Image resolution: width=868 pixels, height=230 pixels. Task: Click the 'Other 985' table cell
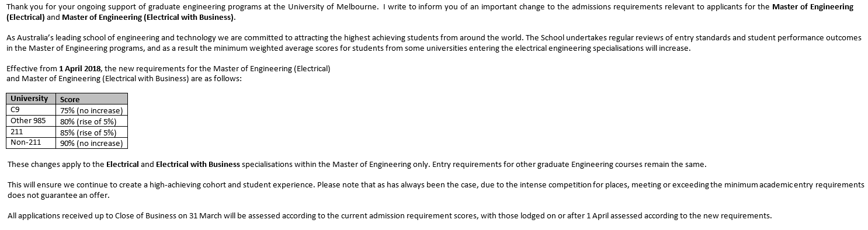[31, 121]
